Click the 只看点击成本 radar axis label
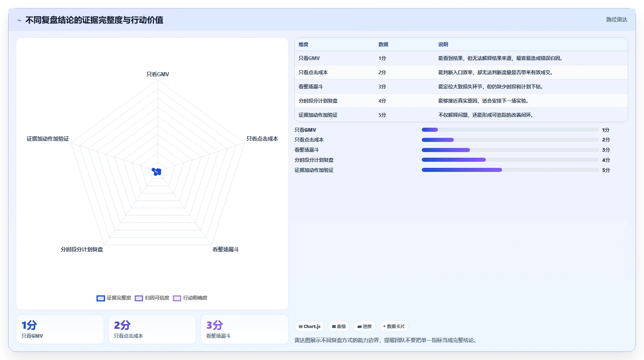Screen dimensions: 644x360 262,139
